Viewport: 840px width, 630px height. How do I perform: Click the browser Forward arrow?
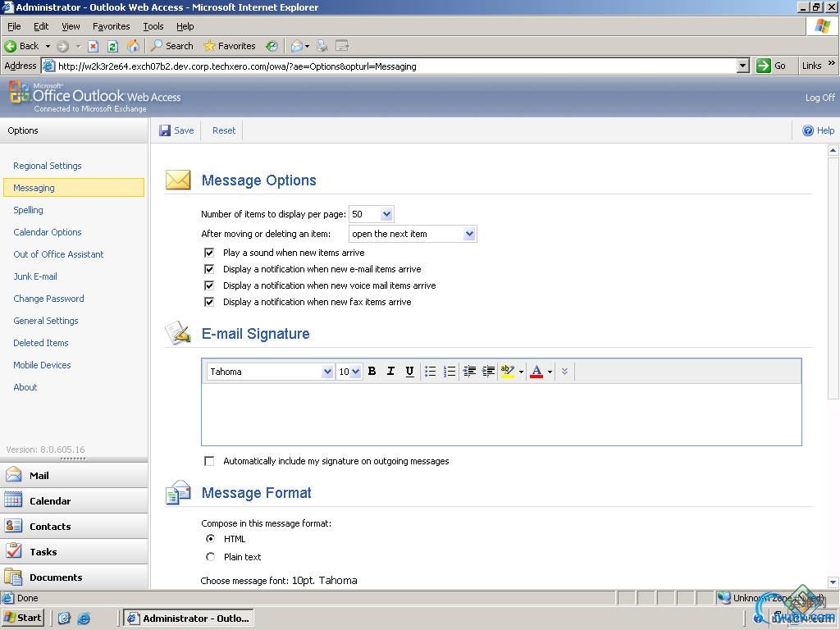pyautogui.click(x=62, y=46)
